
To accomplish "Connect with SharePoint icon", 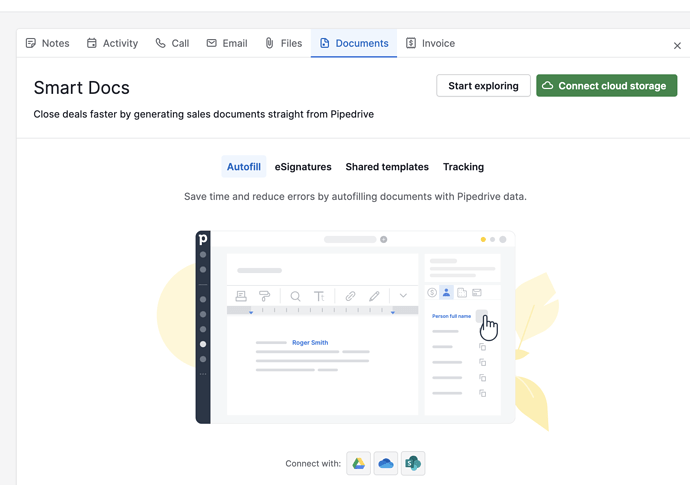I will point(413,463).
